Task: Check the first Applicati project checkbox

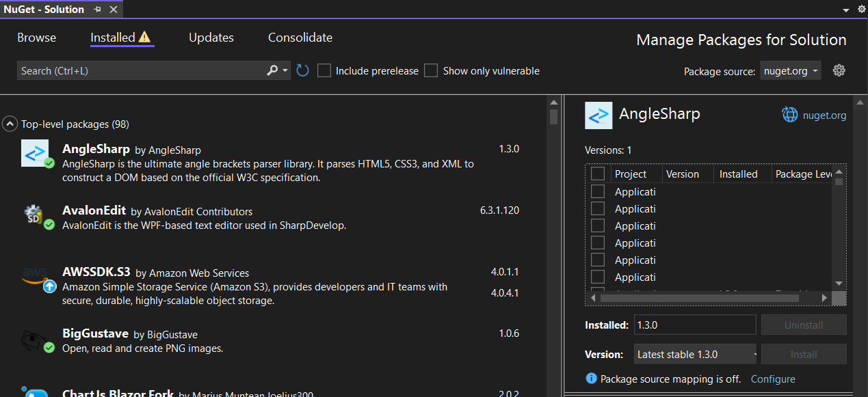Action: point(598,191)
